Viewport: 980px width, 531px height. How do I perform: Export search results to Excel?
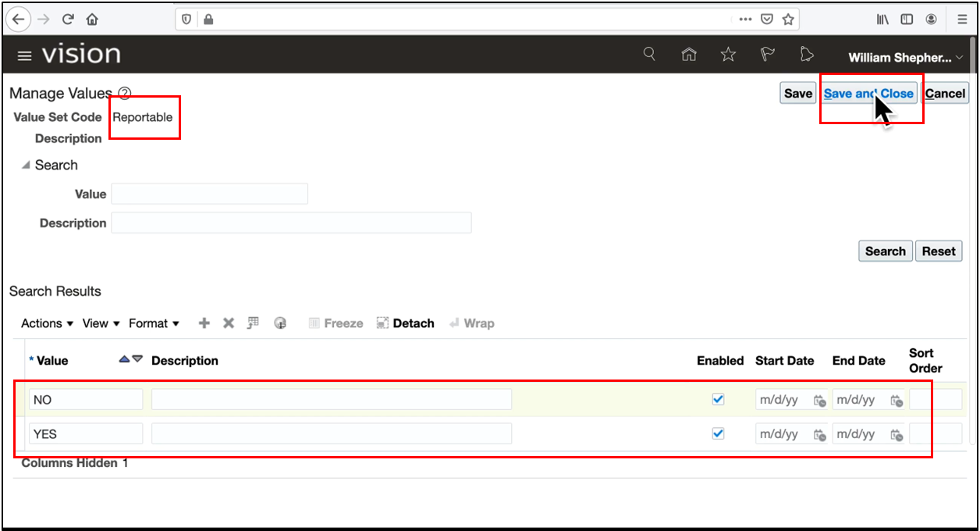[x=252, y=323]
